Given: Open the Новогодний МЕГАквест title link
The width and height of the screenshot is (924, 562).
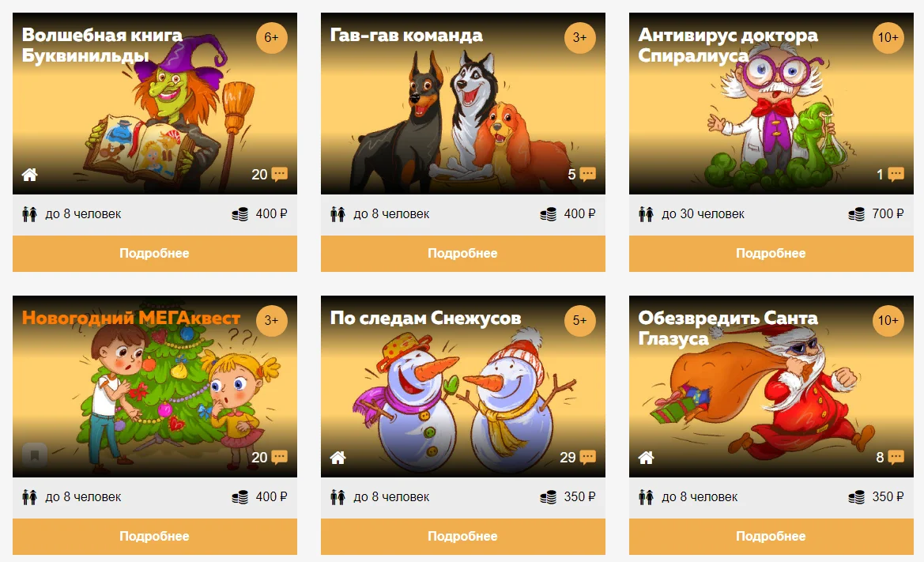Looking at the screenshot, I should [x=131, y=318].
